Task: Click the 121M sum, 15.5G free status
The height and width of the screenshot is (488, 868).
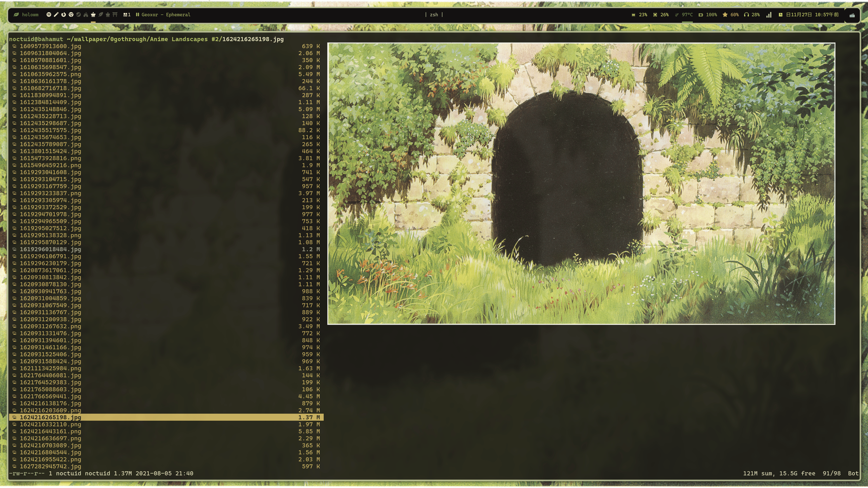Action: (x=779, y=474)
